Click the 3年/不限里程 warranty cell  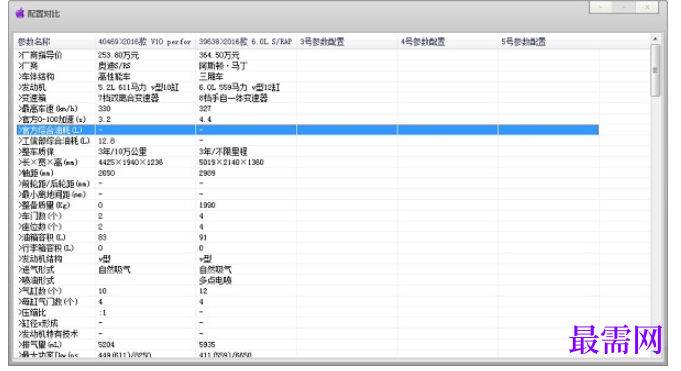coord(223,151)
